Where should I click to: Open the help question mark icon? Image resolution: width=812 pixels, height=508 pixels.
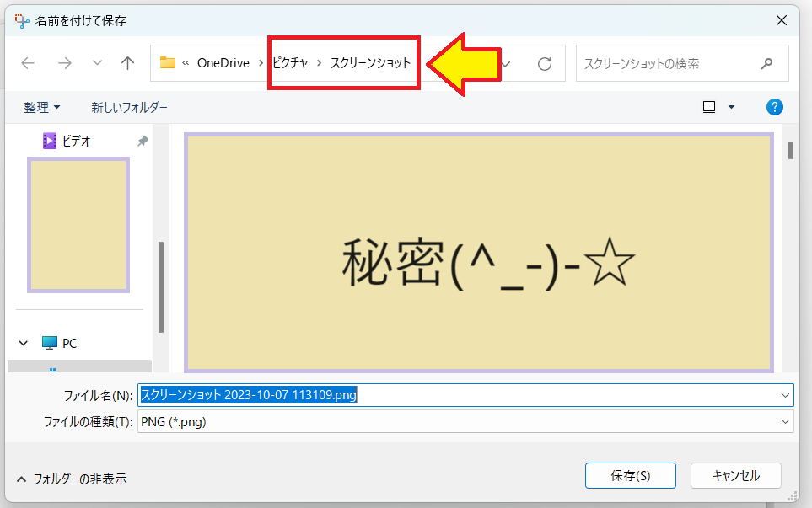point(775,107)
